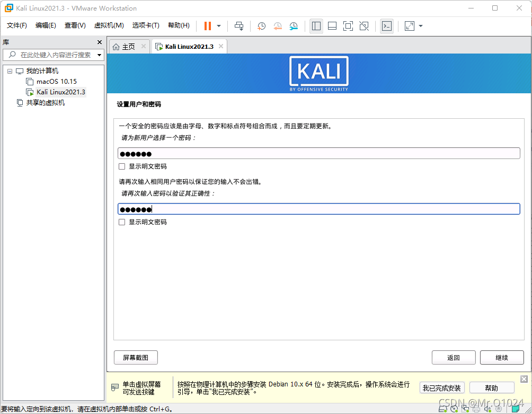This screenshot has width=532, height=414.
Task: Click the teal message log icon
Action: click(x=516, y=409)
